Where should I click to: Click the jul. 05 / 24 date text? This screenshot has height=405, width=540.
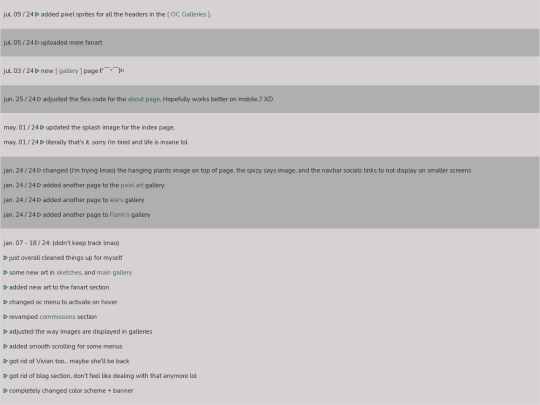pyautogui.click(x=19, y=43)
